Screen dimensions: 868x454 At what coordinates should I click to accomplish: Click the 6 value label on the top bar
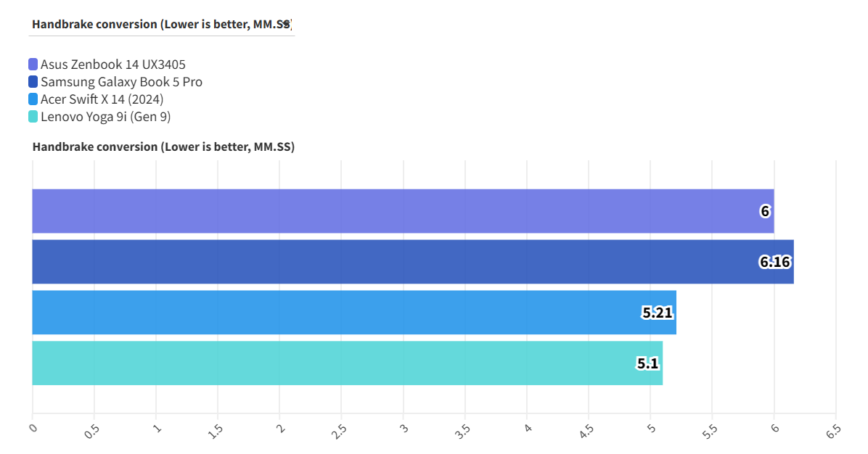pyautogui.click(x=765, y=212)
